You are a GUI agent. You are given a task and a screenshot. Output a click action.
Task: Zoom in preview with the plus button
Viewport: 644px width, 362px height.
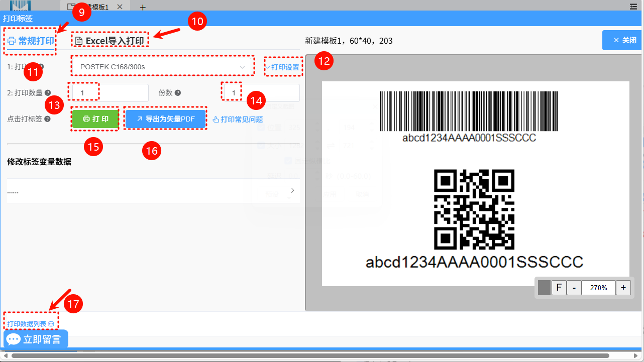coord(623,288)
